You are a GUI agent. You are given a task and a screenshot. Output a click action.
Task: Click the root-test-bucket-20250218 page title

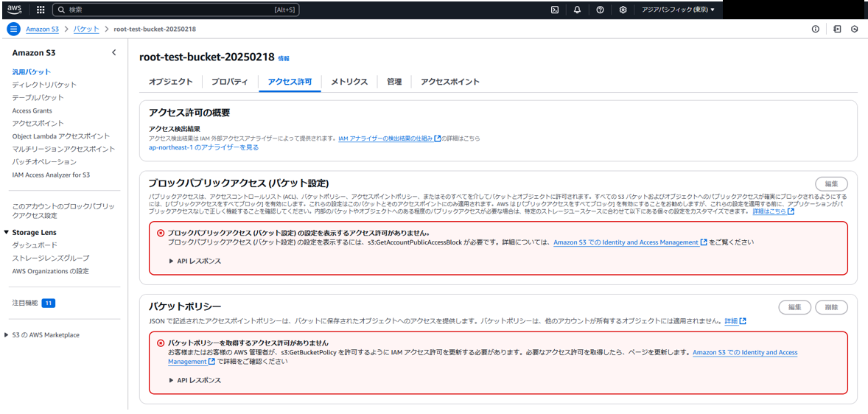click(207, 57)
